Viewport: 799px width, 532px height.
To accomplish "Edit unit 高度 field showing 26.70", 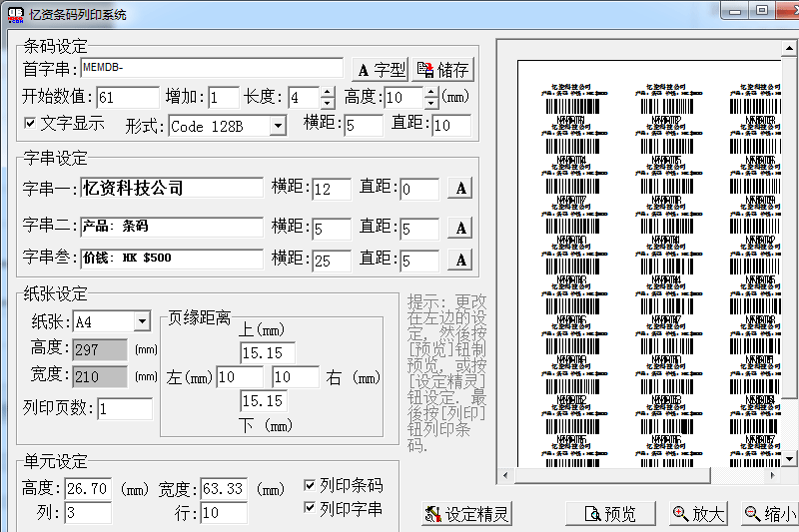I will pyautogui.click(x=88, y=489).
